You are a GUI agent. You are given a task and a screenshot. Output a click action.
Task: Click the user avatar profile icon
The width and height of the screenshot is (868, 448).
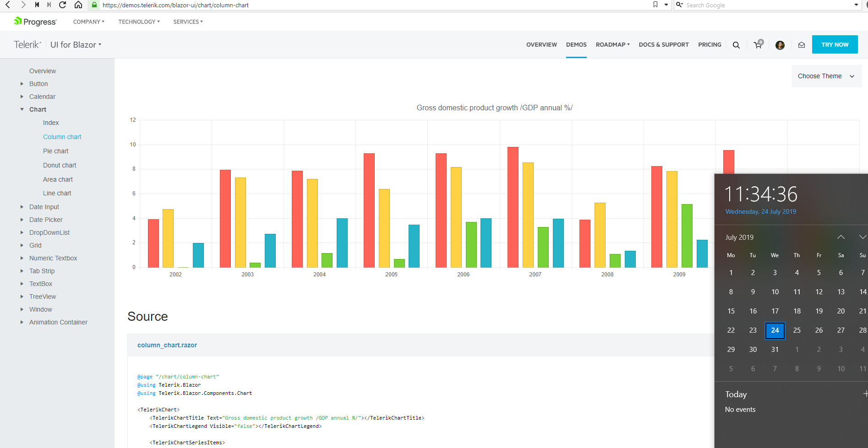coord(780,45)
